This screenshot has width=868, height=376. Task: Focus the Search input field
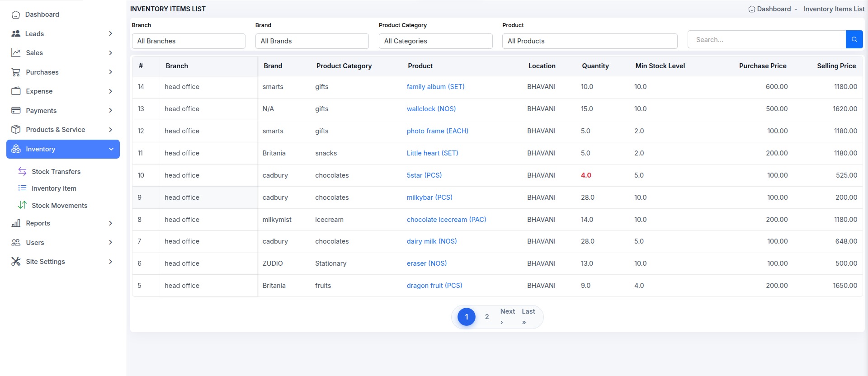pos(766,40)
